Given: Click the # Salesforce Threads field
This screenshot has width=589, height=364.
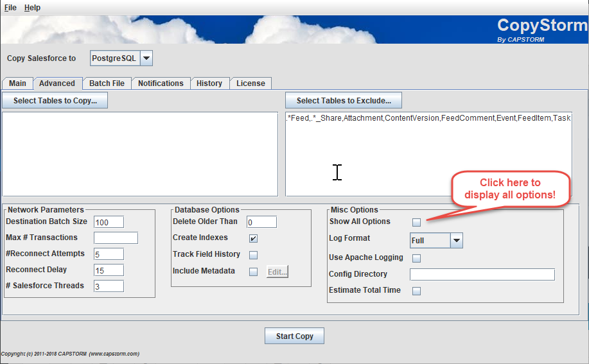Looking at the screenshot, I should coord(109,286).
